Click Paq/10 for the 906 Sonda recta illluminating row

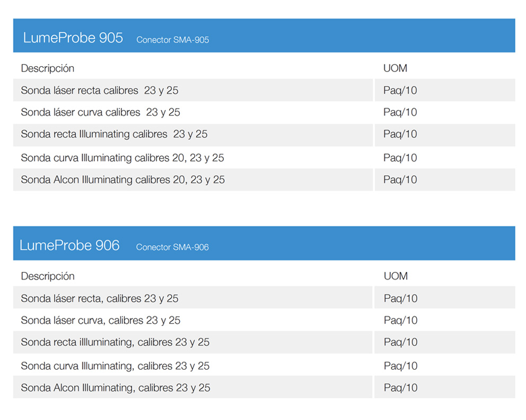[400, 342]
